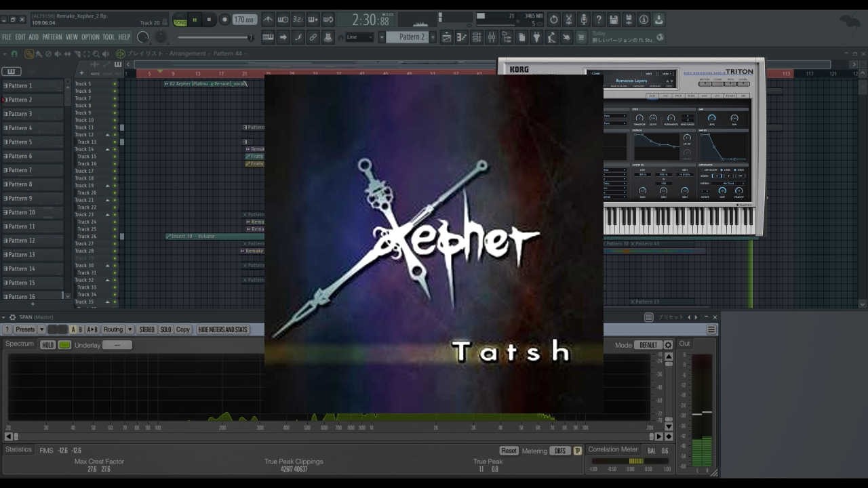
Task: Toggle playlist magnet snap icon
Action: pyautogui.click(x=14, y=54)
